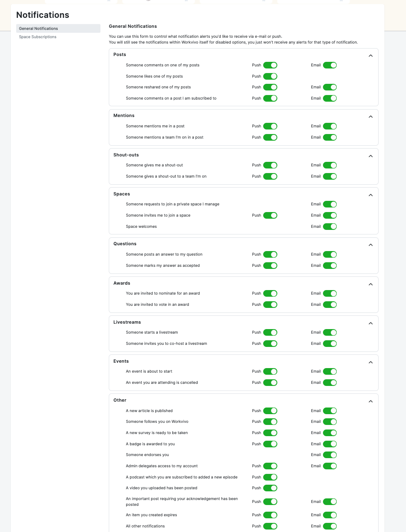Disable Push for someone starts a livestream
The image size is (406, 532).
click(x=270, y=332)
